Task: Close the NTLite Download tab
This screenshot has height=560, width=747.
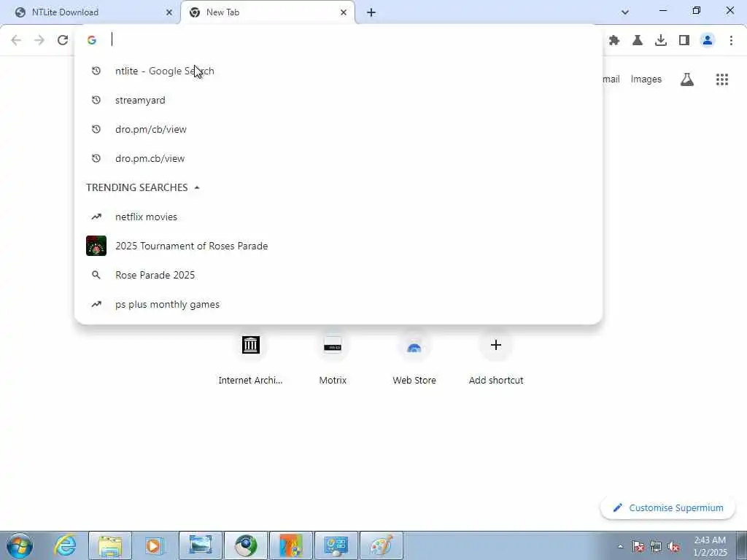Action: click(x=169, y=12)
